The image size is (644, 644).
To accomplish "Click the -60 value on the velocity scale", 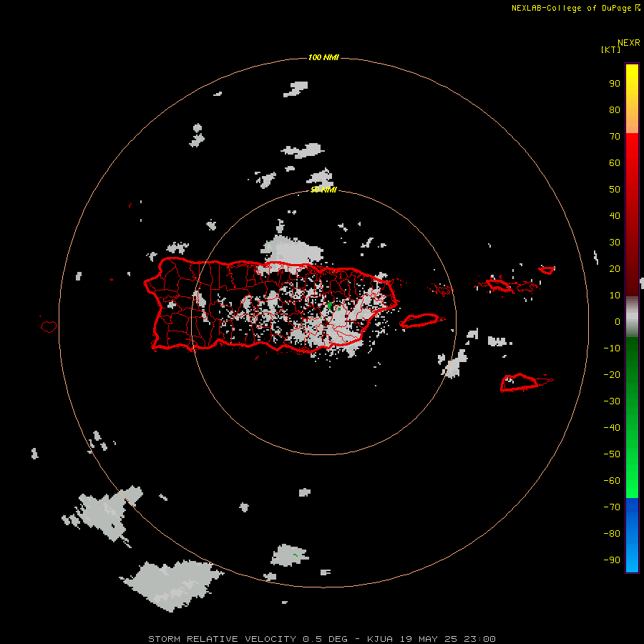I will (x=612, y=481).
